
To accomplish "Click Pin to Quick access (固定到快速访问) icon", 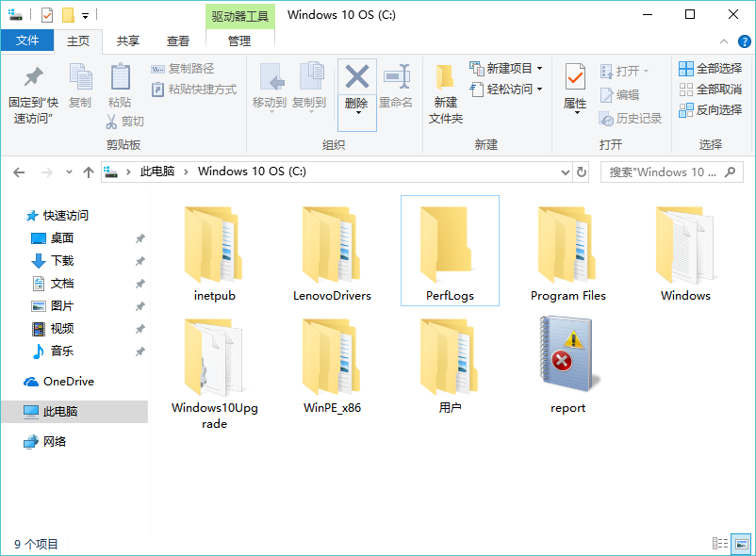I will [33, 79].
